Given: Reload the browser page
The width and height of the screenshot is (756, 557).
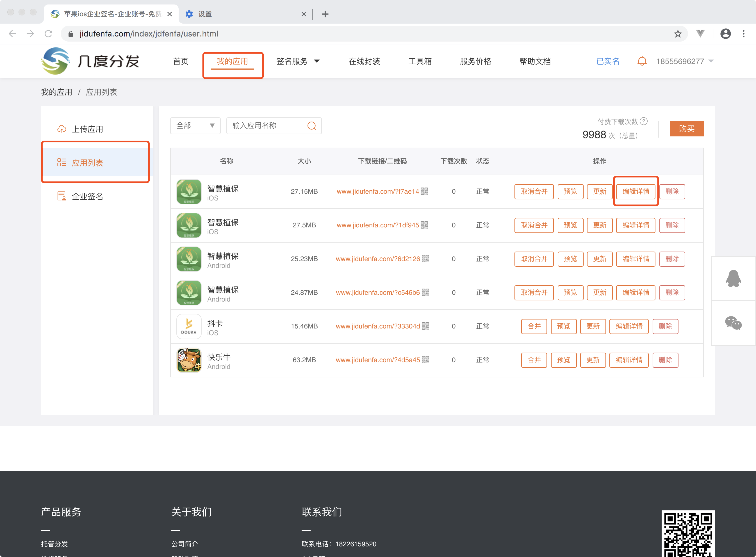Looking at the screenshot, I should (49, 34).
